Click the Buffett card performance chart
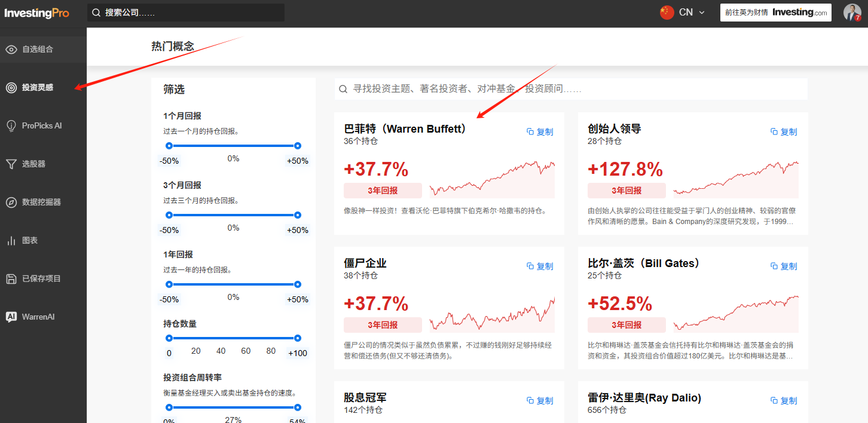 [x=492, y=179]
